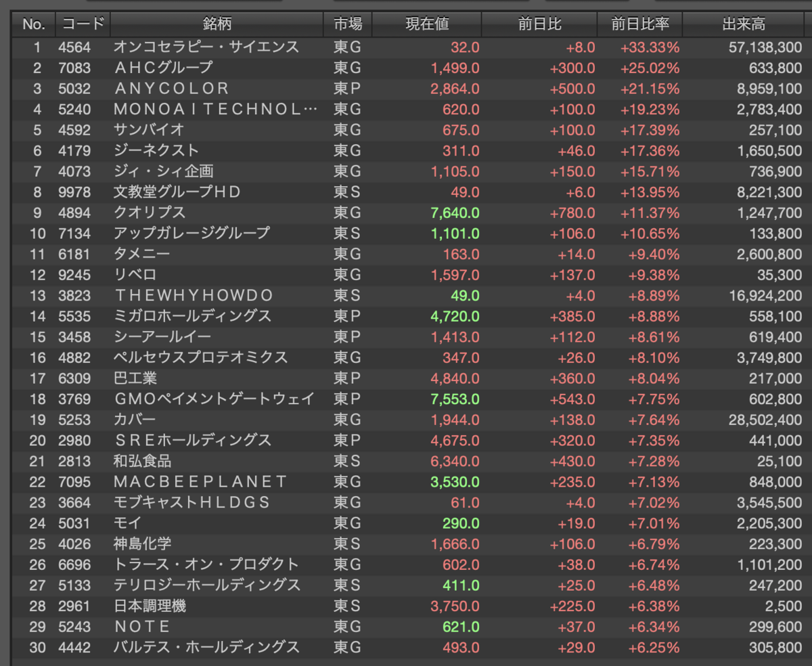Click current price 3,530.0
Viewport: 812px width, 666px height.
455,482
